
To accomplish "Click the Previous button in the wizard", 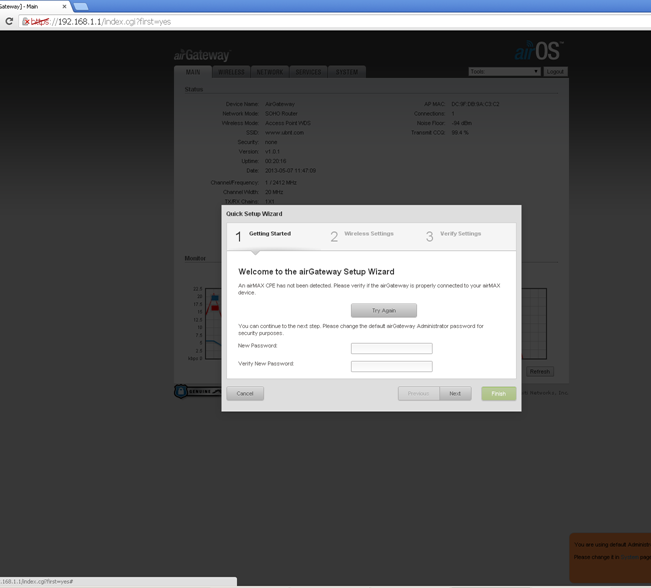I will point(418,393).
